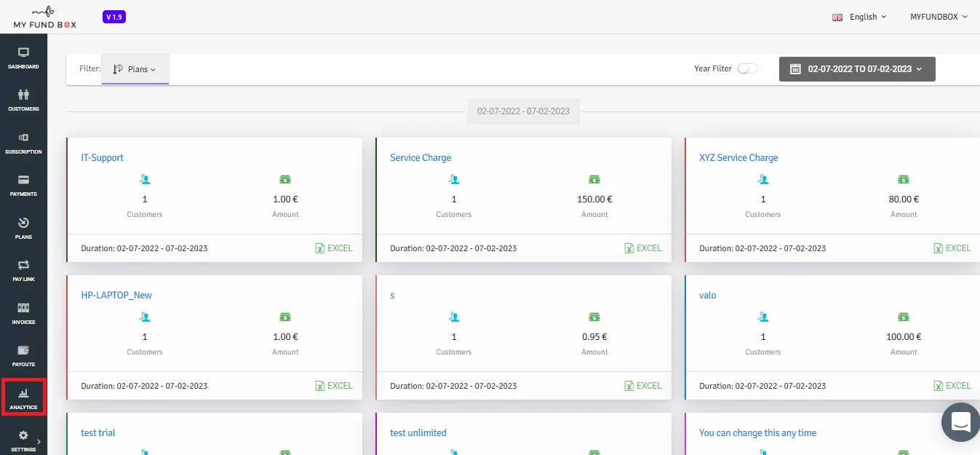Image resolution: width=980 pixels, height=455 pixels.
Task: Open the Plans filter dropdown
Action: [135, 69]
